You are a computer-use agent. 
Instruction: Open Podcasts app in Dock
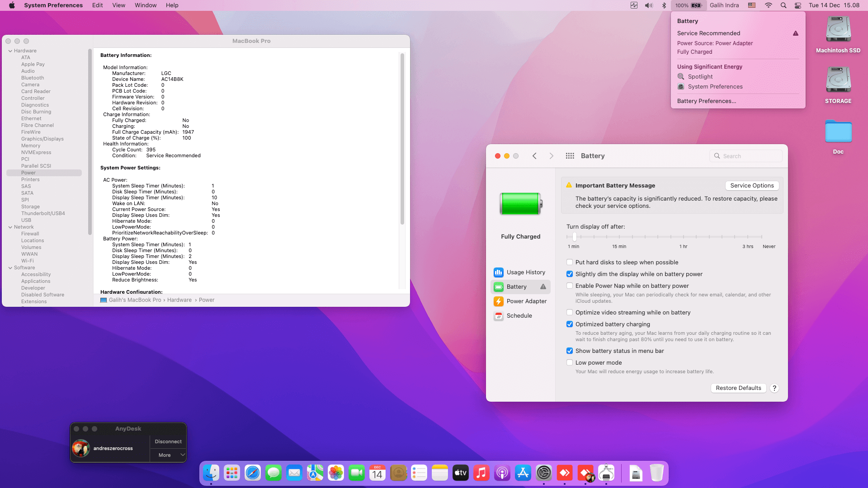[502, 473]
